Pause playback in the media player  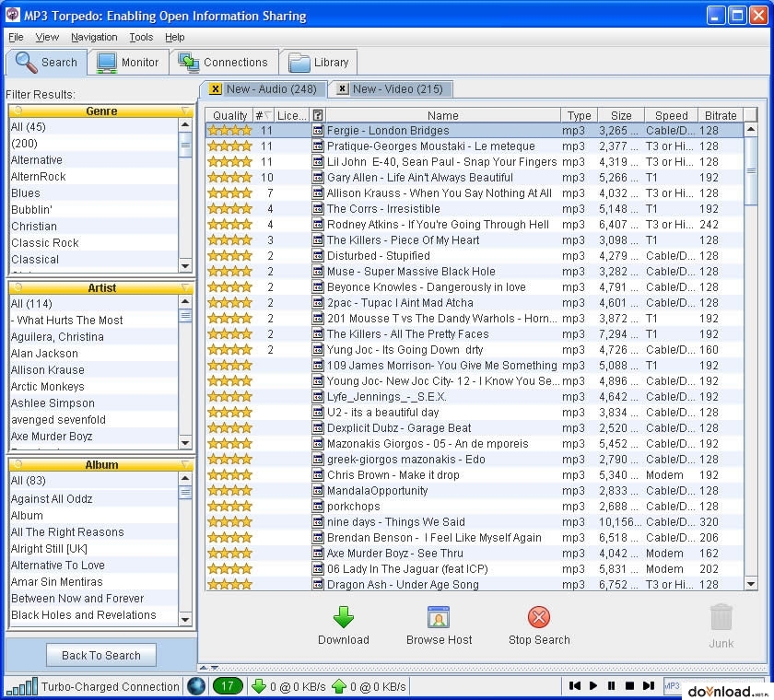click(612, 685)
